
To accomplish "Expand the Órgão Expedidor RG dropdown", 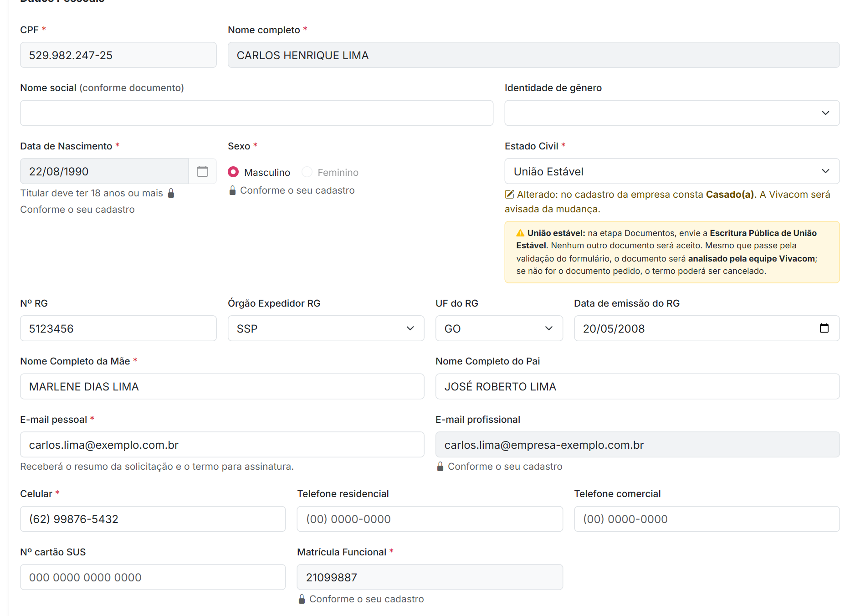I will click(x=326, y=329).
